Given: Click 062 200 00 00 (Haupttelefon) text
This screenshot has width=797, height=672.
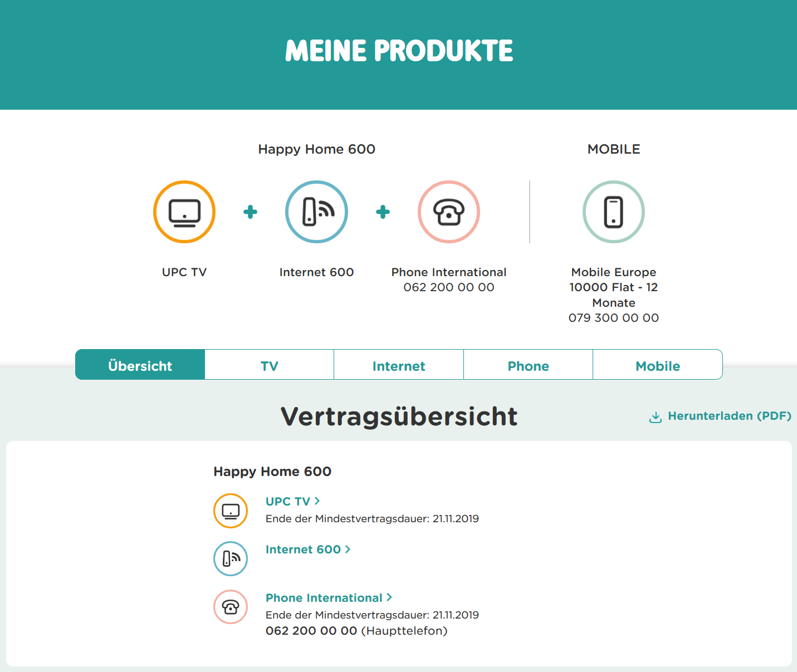Looking at the screenshot, I should tap(356, 631).
